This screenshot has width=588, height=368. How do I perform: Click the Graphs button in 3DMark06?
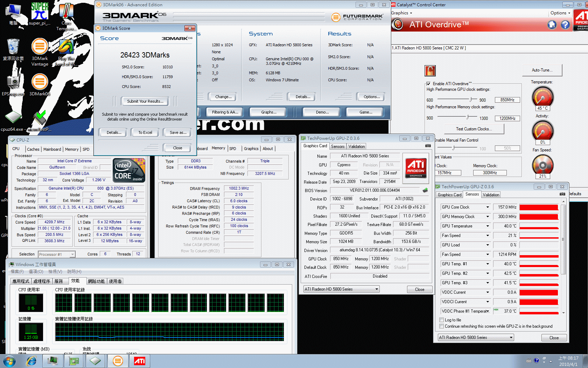[268, 112]
